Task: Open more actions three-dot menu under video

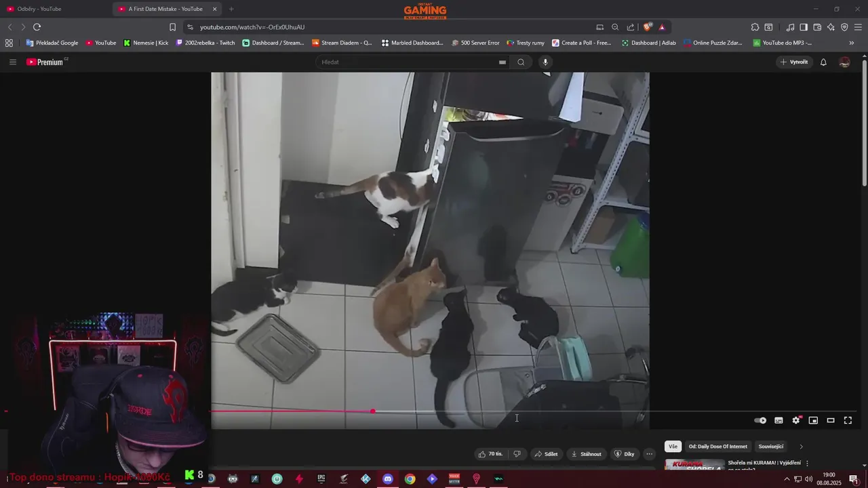Action: [649, 454]
